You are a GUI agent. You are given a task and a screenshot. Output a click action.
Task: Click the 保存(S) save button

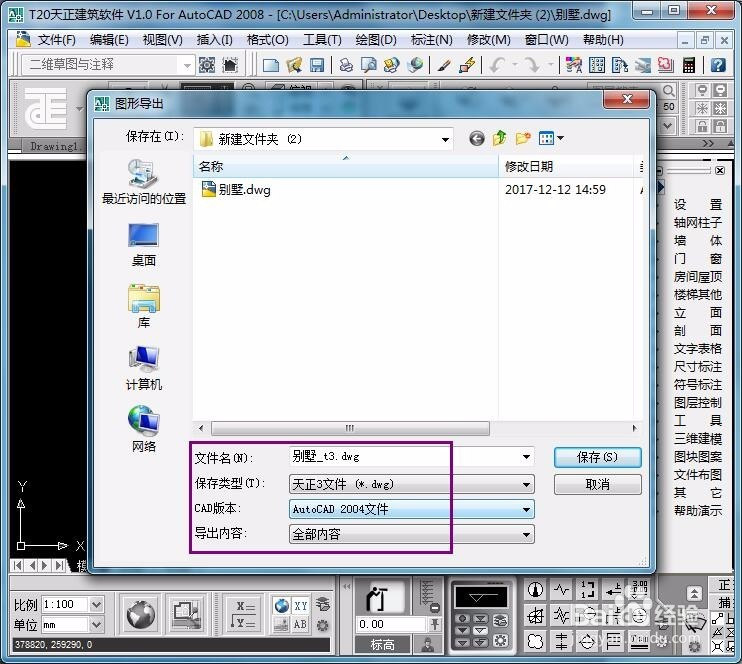point(598,457)
